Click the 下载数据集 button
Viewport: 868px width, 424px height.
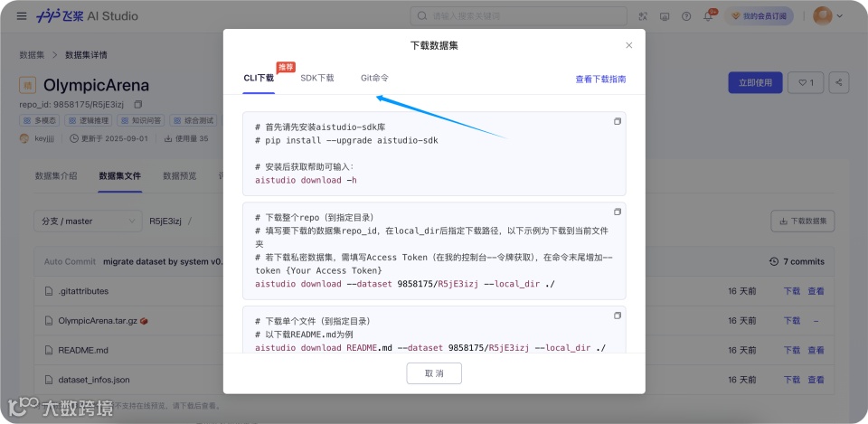(803, 221)
